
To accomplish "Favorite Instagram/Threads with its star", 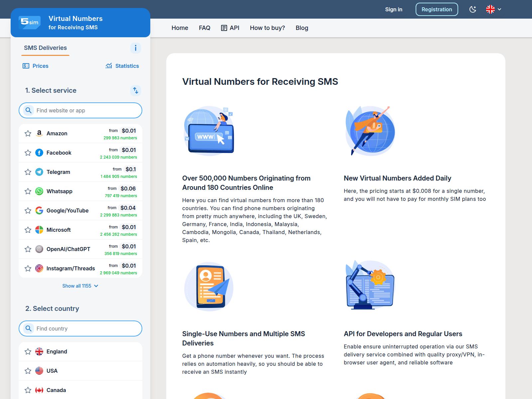I will (x=28, y=268).
